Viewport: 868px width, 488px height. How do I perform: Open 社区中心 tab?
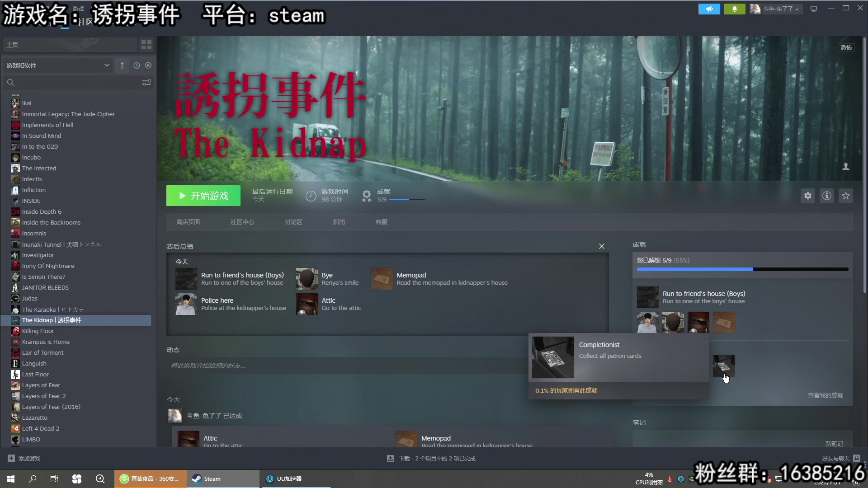242,222
